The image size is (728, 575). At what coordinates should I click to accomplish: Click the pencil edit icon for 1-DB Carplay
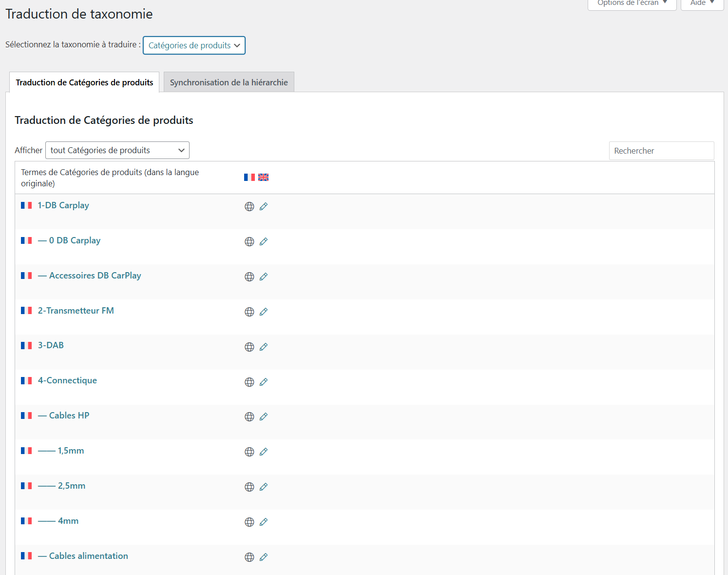264,207
